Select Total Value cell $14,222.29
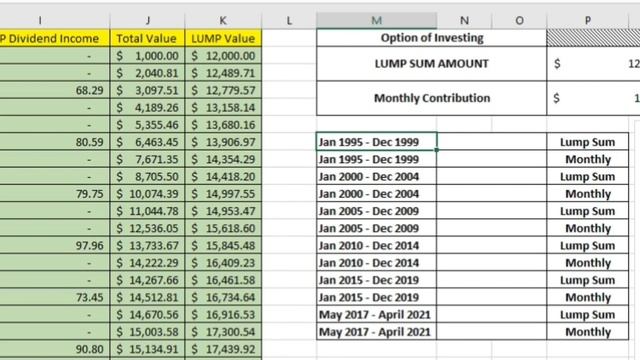The height and width of the screenshot is (360, 640). pos(147,263)
